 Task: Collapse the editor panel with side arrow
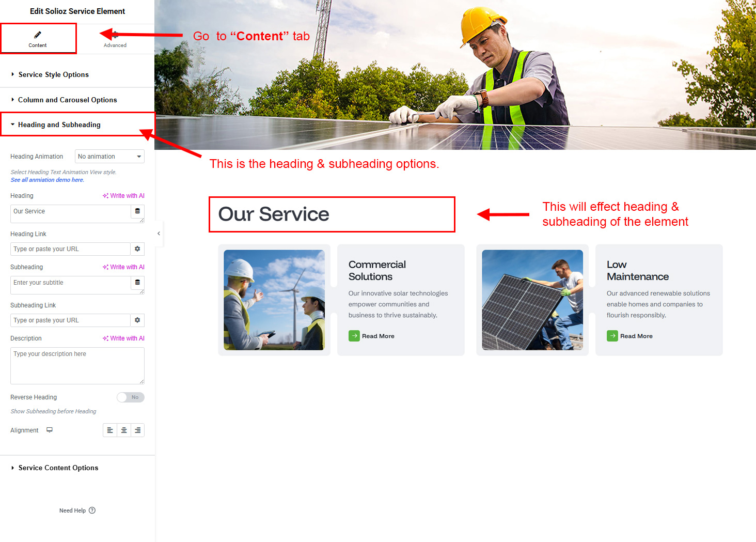[x=159, y=234]
